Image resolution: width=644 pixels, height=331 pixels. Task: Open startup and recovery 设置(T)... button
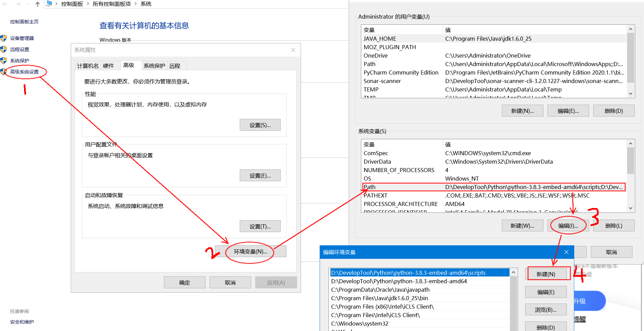pyautogui.click(x=260, y=226)
